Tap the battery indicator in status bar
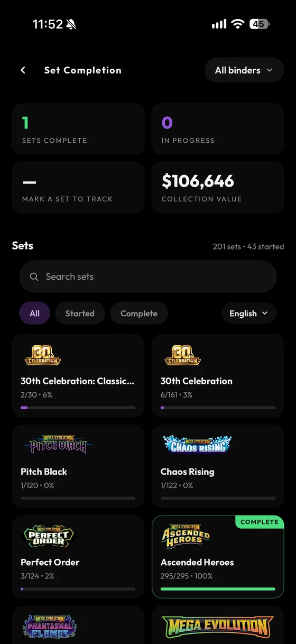 (260, 24)
